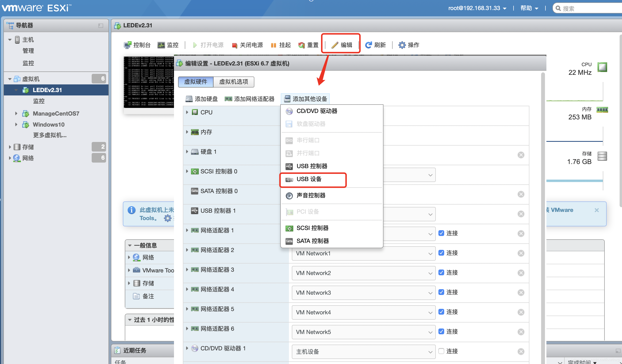Viewport: 622px width, 364px height.
Task: Click the 近期任务 recent tasks icon
Action: 117,350
